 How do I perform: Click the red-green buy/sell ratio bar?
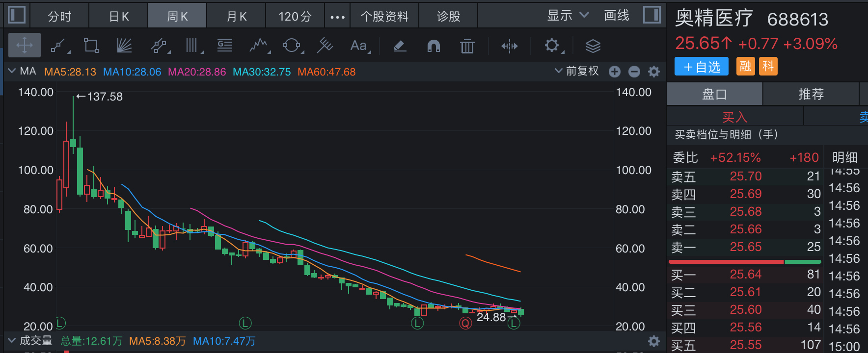pyautogui.click(x=745, y=262)
